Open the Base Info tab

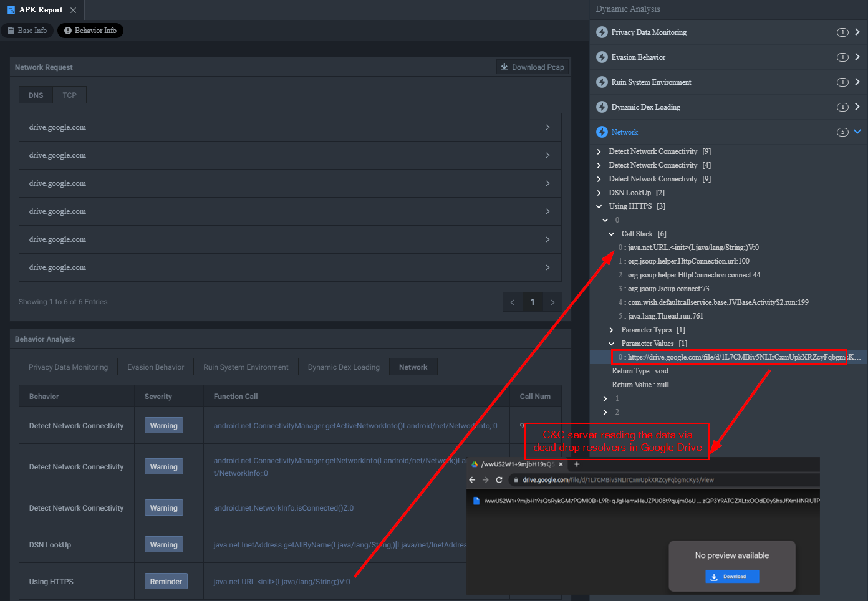click(x=27, y=31)
